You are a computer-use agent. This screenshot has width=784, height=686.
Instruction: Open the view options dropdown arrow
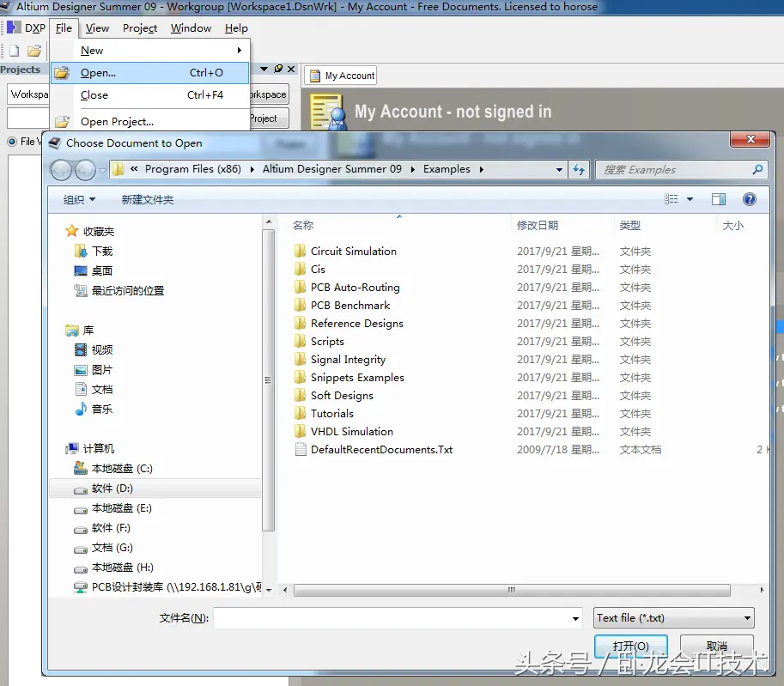point(690,199)
